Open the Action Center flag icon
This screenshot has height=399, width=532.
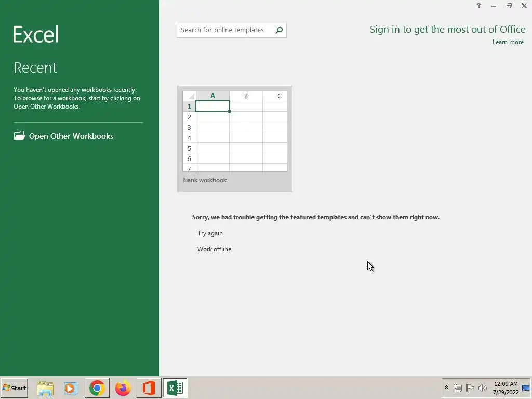coord(470,388)
